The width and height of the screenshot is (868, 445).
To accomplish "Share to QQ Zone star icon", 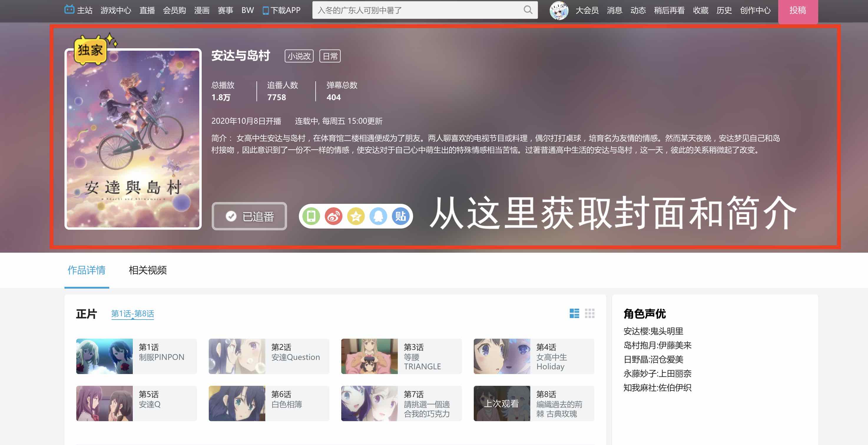I will pyautogui.click(x=356, y=216).
